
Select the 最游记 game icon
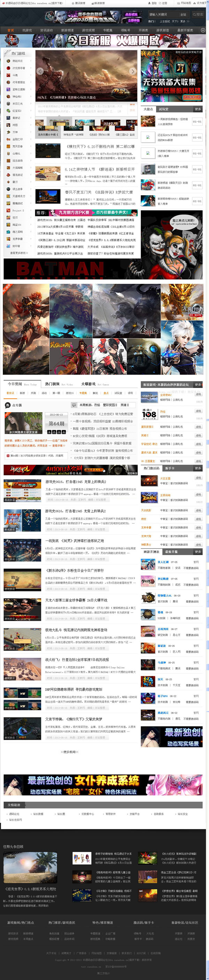point(8,118)
